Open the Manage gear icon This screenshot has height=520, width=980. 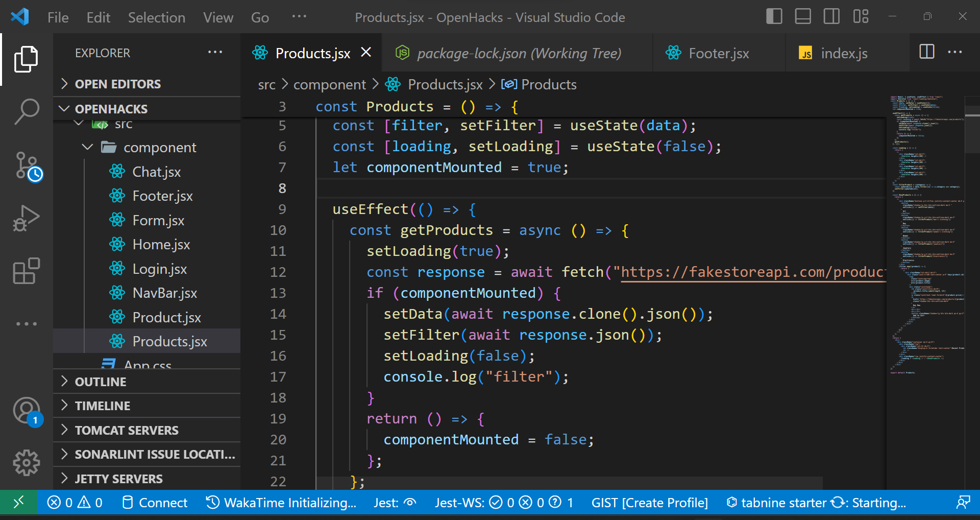[x=26, y=463]
